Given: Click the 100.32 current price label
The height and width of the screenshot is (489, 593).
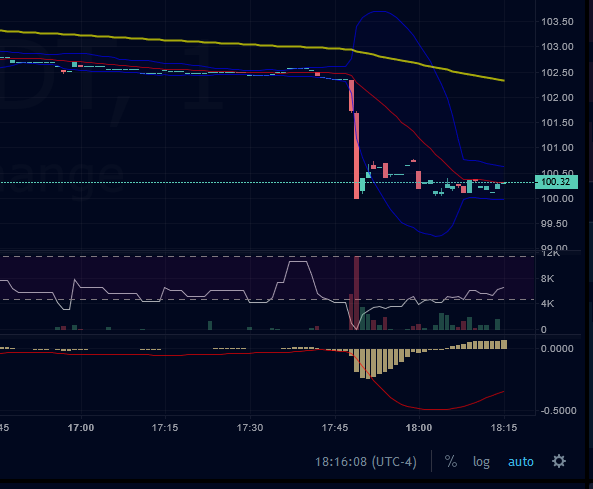Looking at the screenshot, I should click(x=556, y=182).
